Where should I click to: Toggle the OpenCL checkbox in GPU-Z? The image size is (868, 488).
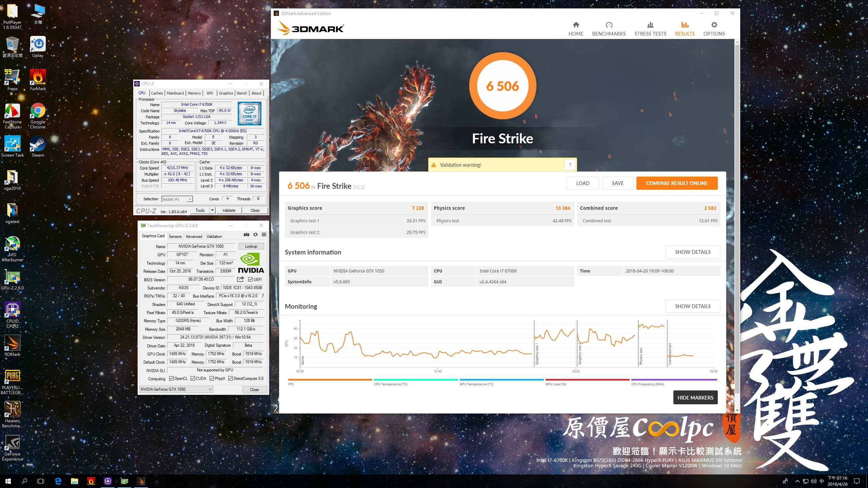pyautogui.click(x=171, y=379)
